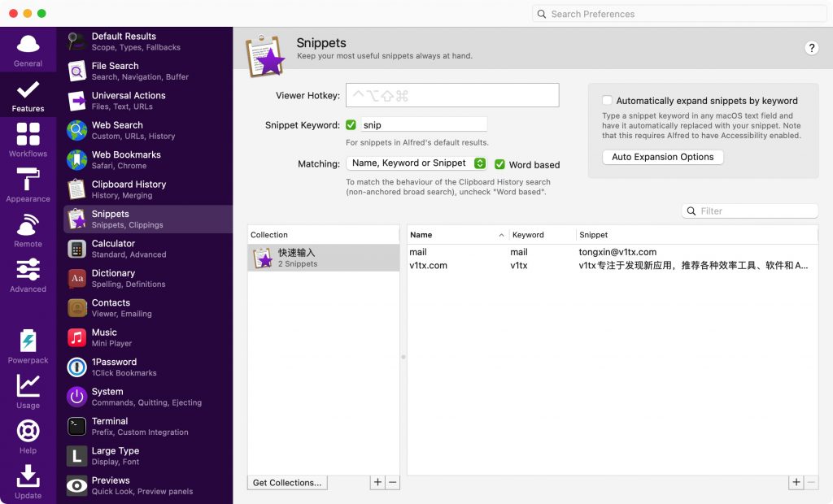This screenshot has width=833, height=504.
Task: Click the Keyword column header
Action: [543, 235]
